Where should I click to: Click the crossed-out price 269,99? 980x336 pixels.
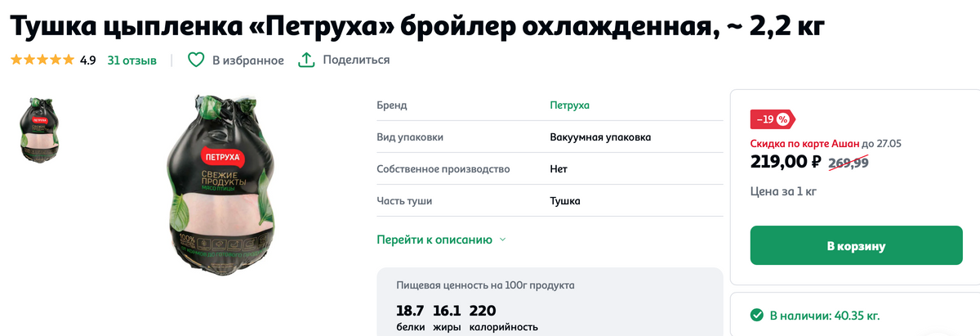coord(849,163)
